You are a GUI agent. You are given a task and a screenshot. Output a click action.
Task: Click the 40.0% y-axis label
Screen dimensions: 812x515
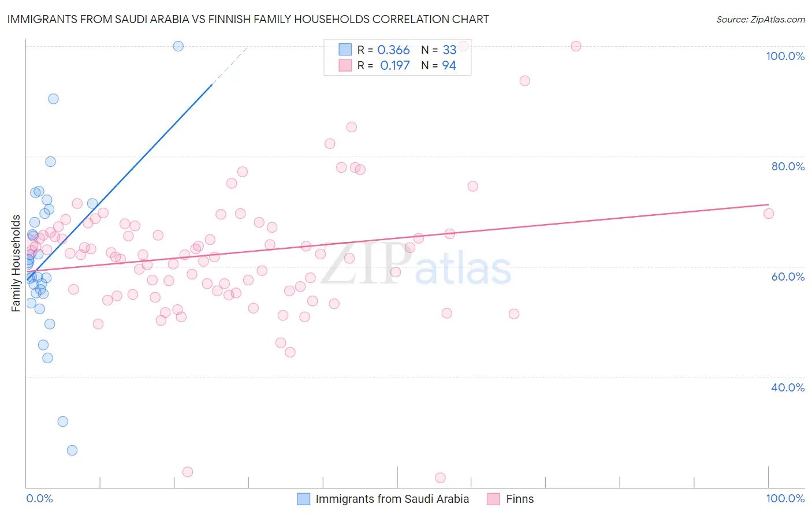(788, 387)
